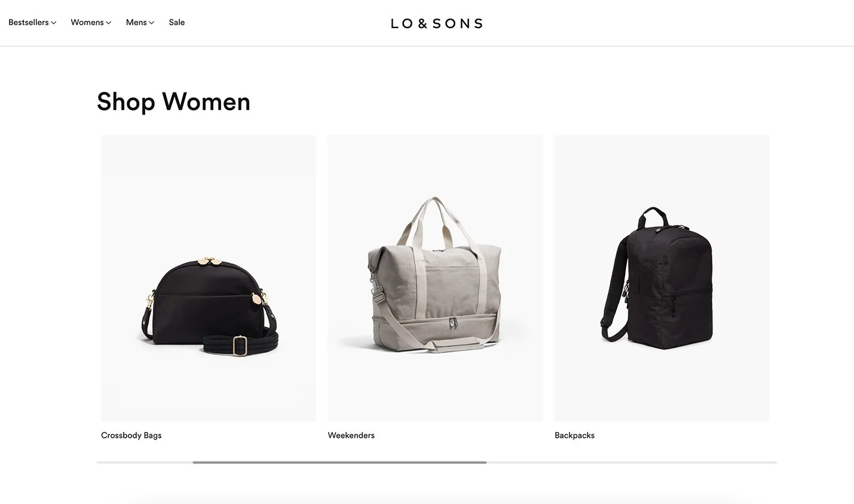Click the Womens menu label
This screenshot has width=854, height=504.
tap(87, 22)
